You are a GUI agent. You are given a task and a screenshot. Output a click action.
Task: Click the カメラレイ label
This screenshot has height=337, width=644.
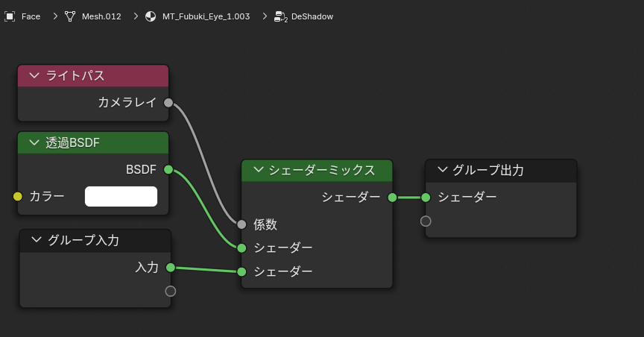coord(127,102)
